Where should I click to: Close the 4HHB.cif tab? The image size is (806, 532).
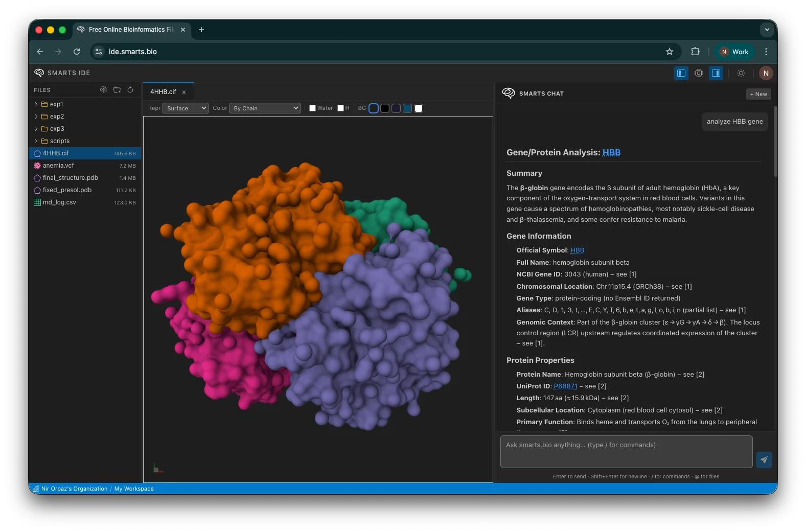click(184, 92)
